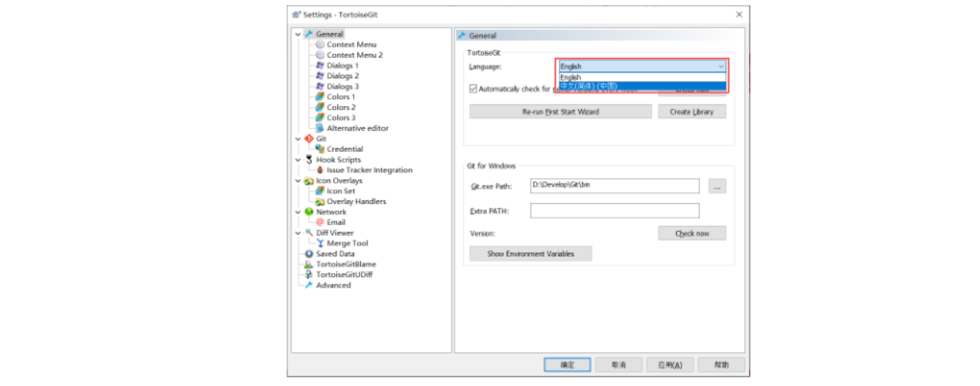
Task: Collapse the Git tree node
Action: [298, 138]
